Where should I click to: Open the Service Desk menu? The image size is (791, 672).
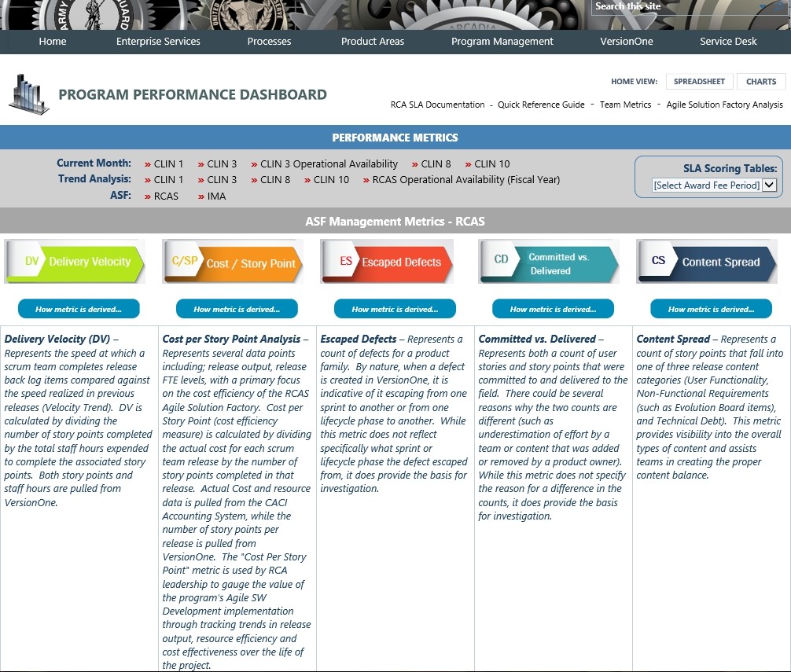click(728, 42)
